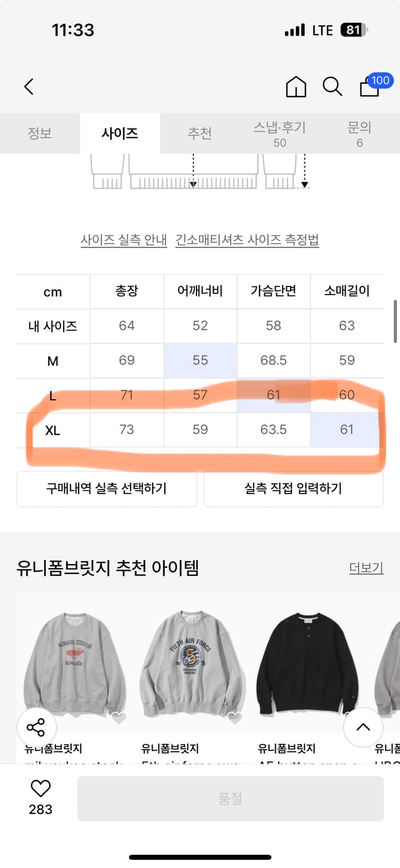Tap the heart icon showing 283 likes
Viewport: 400px width, 868px height.
[x=39, y=794]
